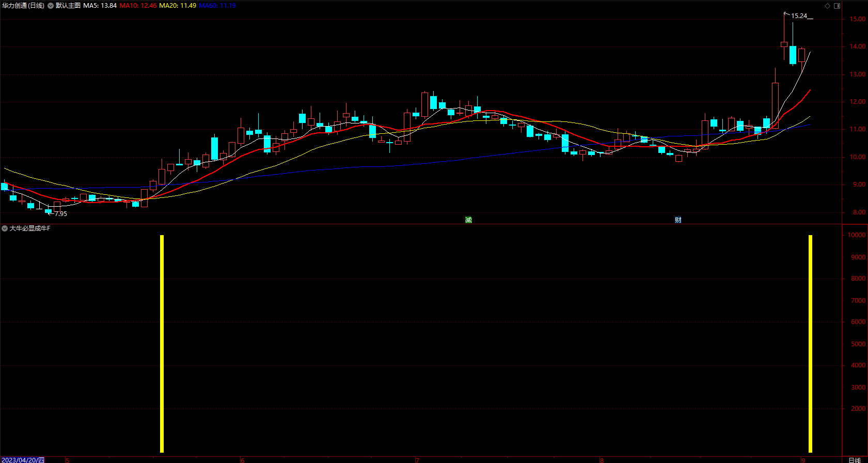The image size is (868, 463).
Task: Click the 默认主图 template label
Action: [68, 6]
